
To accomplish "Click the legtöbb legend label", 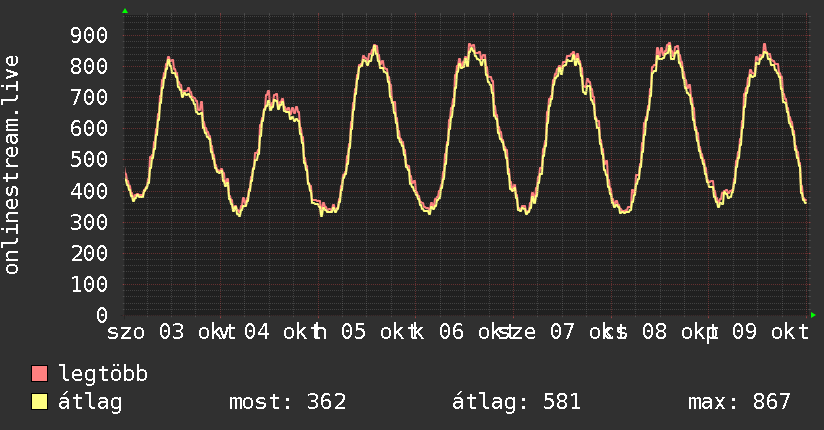I will (103, 374).
